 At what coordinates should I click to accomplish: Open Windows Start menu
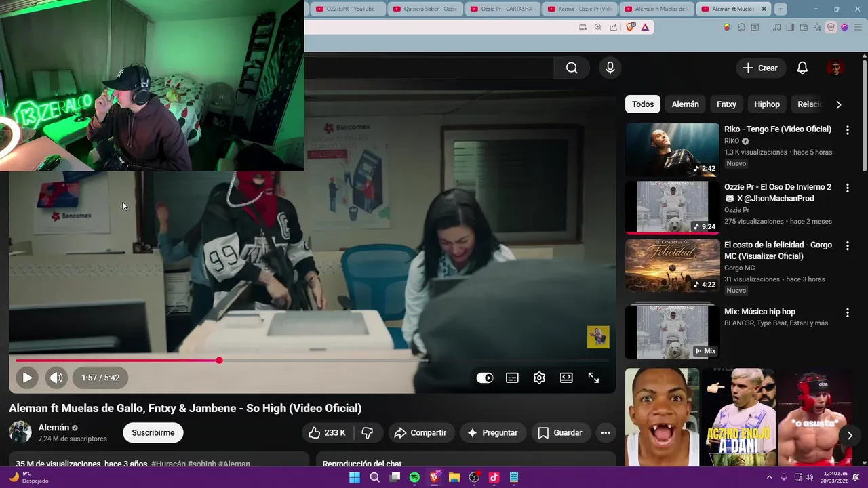pos(355,477)
